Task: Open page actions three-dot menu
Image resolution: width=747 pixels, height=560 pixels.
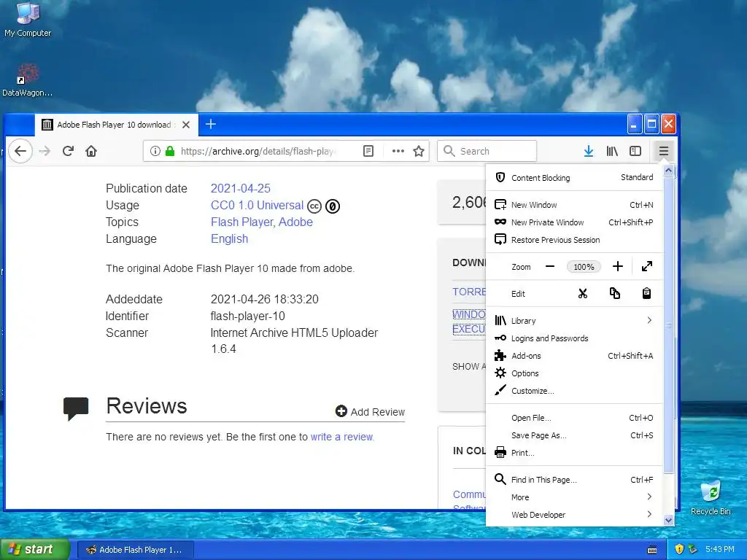Action: (398, 152)
